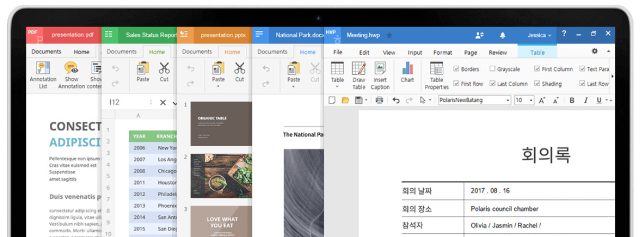This screenshot has height=237, width=644.
Task: Bookmark Meeting.hwp with the star icon
Action: (x=389, y=36)
